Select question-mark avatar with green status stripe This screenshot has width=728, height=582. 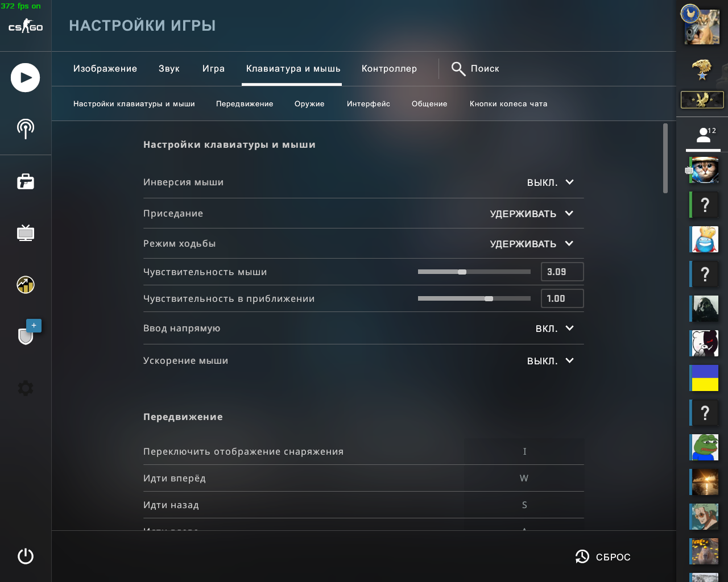point(704,205)
